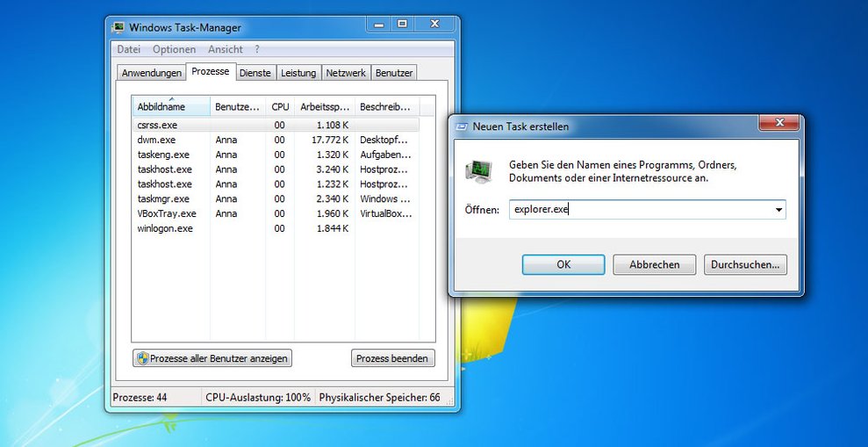Viewport: 868px width, 447px height.
Task: Open the Netzwerk tab
Action: pos(346,73)
